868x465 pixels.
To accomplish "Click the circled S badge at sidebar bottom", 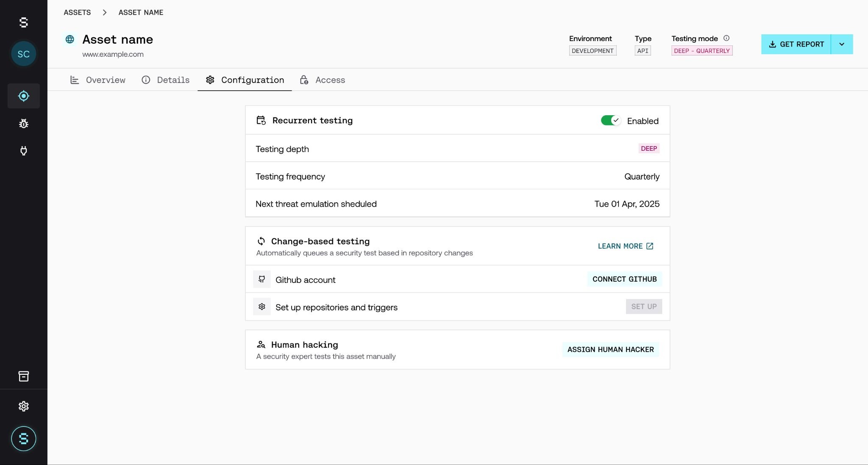I will coord(24,438).
